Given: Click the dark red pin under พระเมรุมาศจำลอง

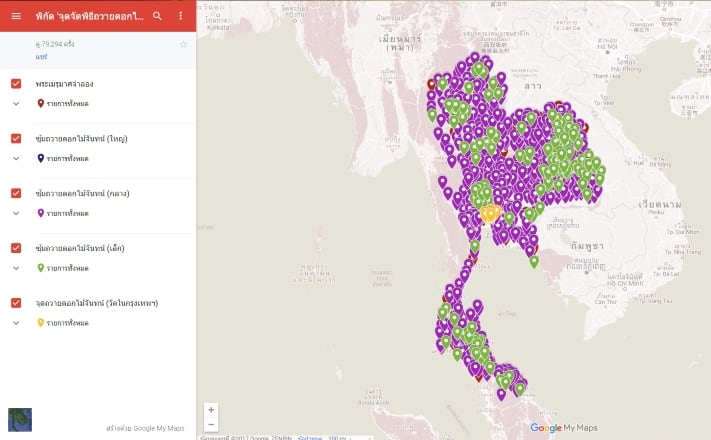Looking at the screenshot, I should (41, 103).
